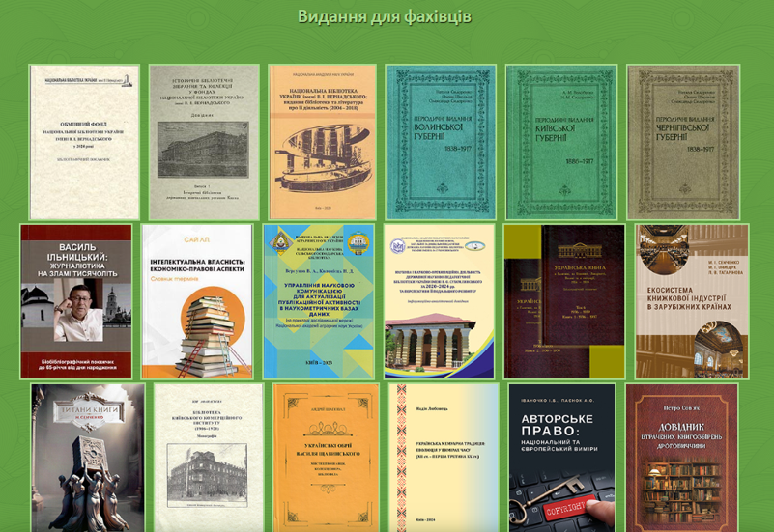
Task: Open 'Періодичні видання Волинської губернії' book
Action: (441, 142)
